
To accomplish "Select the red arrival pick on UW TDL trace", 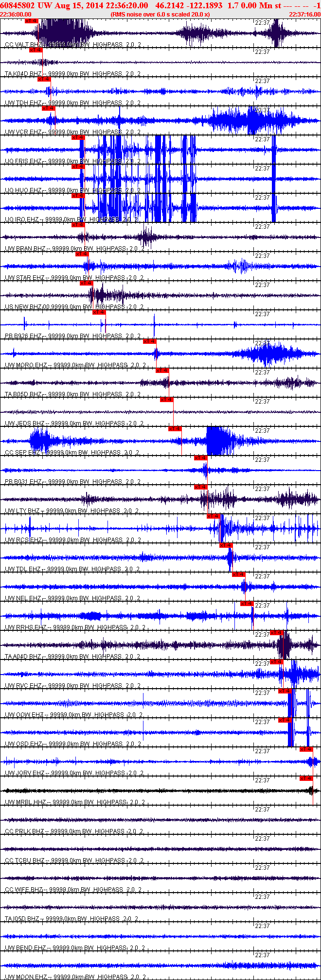I will [x=226, y=545].
